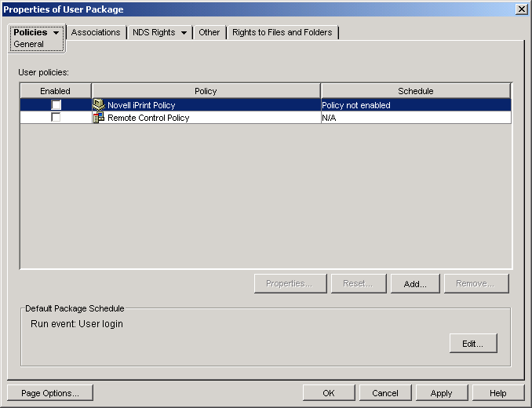Click the Add... button
Screen dimensions: 532x408
pyautogui.click(x=415, y=283)
